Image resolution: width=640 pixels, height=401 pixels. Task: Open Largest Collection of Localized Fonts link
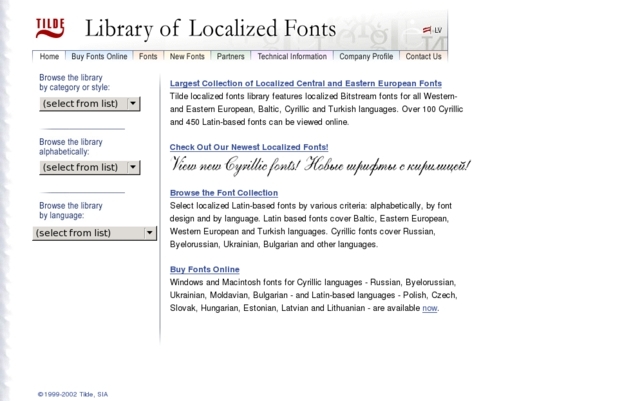(x=306, y=83)
